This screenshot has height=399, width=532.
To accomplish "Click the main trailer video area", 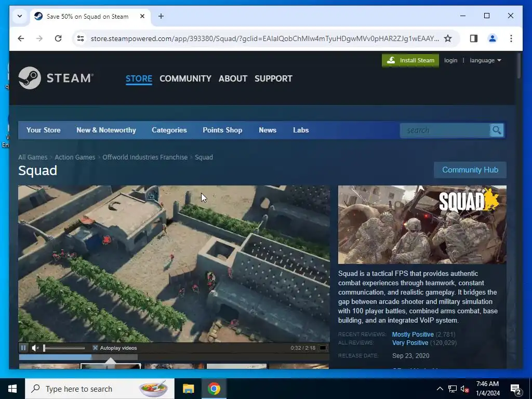I will [x=174, y=263].
